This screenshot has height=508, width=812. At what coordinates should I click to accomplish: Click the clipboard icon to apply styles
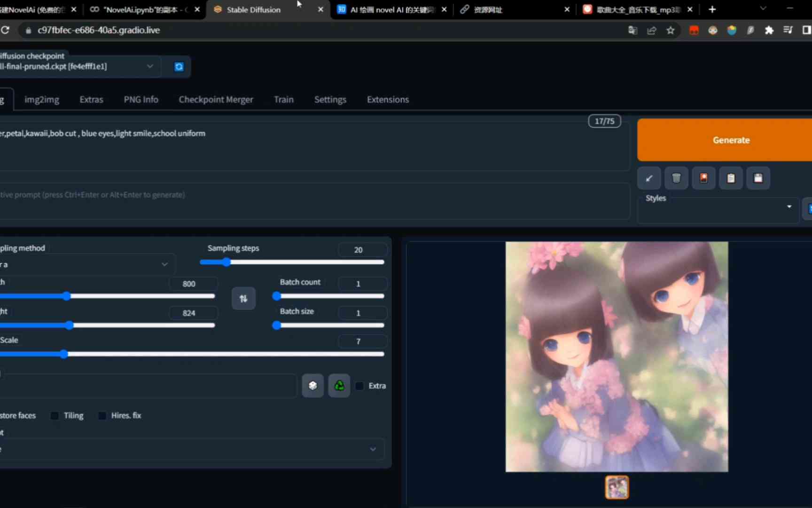(731, 178)
